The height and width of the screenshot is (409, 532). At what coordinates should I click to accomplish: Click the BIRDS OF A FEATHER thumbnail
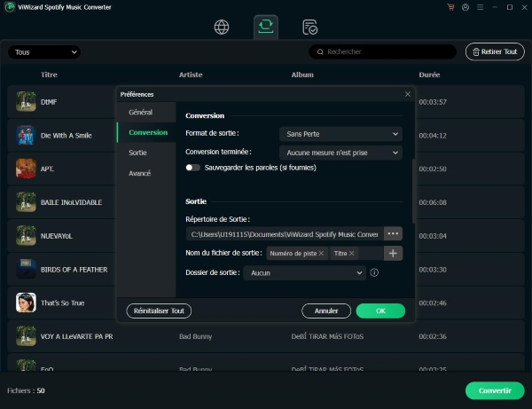26,269
